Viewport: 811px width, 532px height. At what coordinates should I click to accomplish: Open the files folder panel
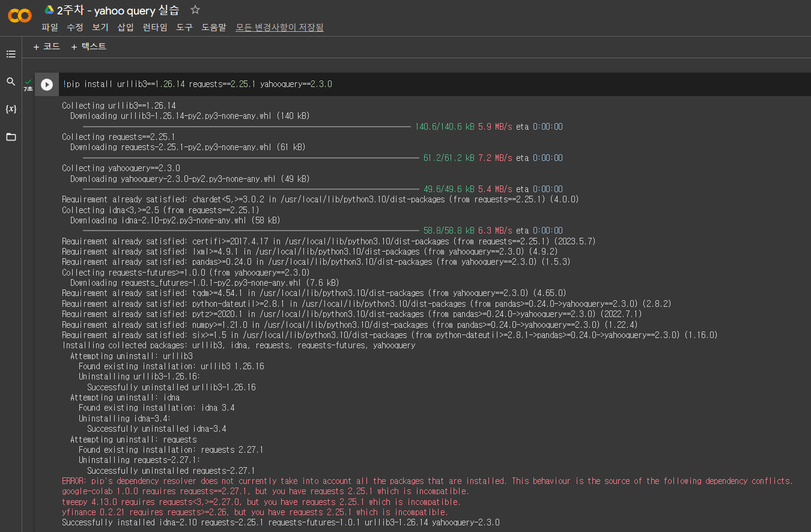coord(11,137)
